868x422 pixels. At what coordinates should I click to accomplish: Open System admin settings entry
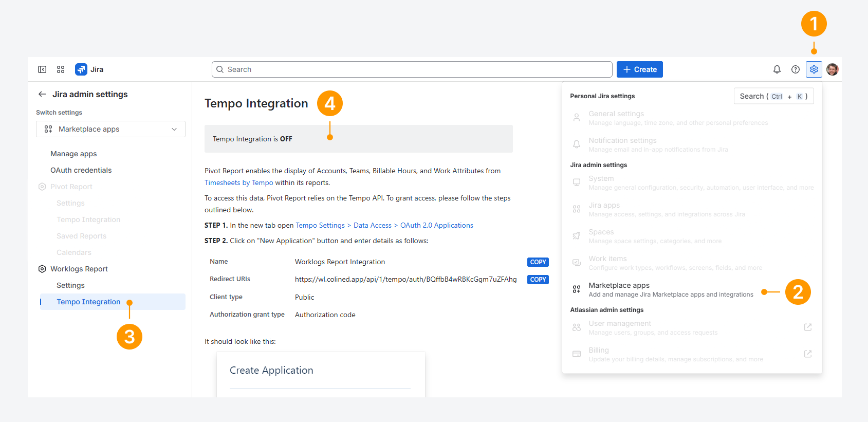pyautogui.click(x=692, y=182)
